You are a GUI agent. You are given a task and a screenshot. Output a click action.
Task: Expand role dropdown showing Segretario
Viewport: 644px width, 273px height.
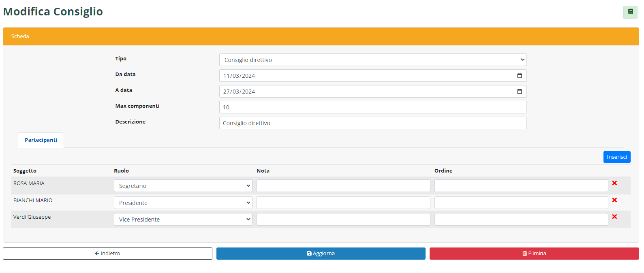pos(183,186)
